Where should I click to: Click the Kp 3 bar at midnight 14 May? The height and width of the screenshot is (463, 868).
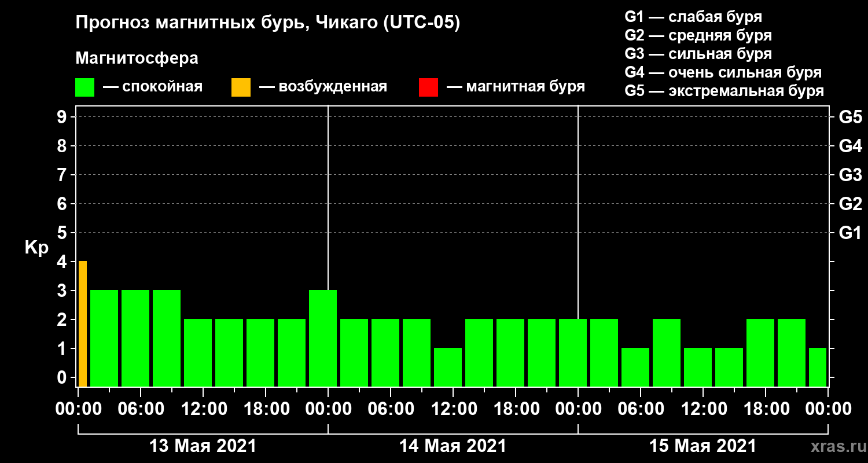(x=323, y=338)
